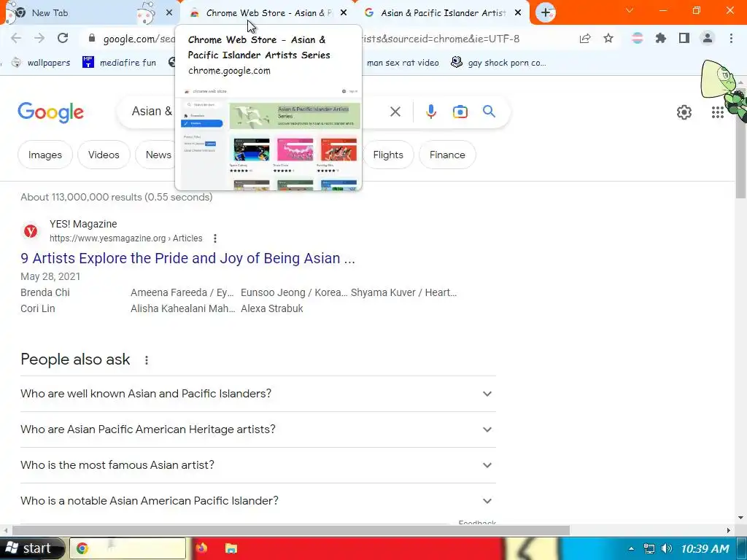Open the Cori Lin sitelink
This screenshot has height=560, width=747.
(38, 308)
